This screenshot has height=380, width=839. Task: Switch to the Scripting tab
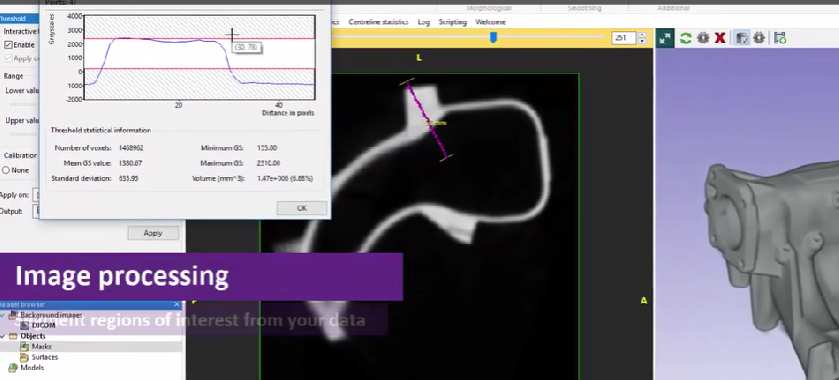click(453, 22)
